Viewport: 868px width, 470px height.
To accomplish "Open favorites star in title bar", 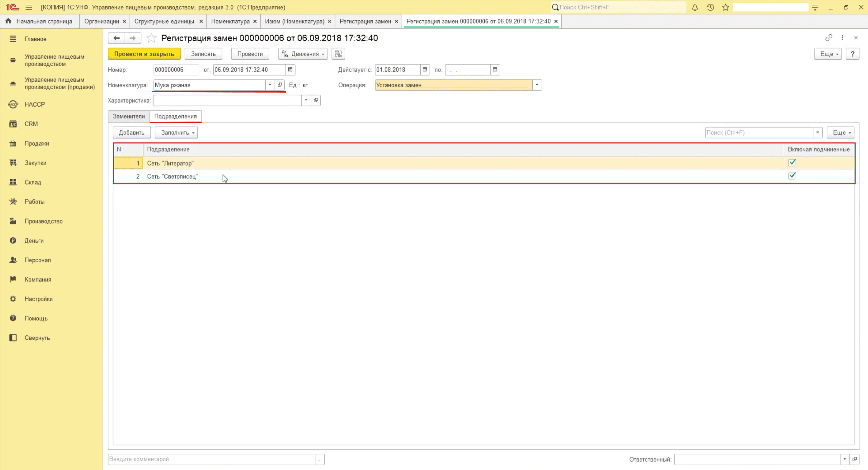I will point(726,7).
